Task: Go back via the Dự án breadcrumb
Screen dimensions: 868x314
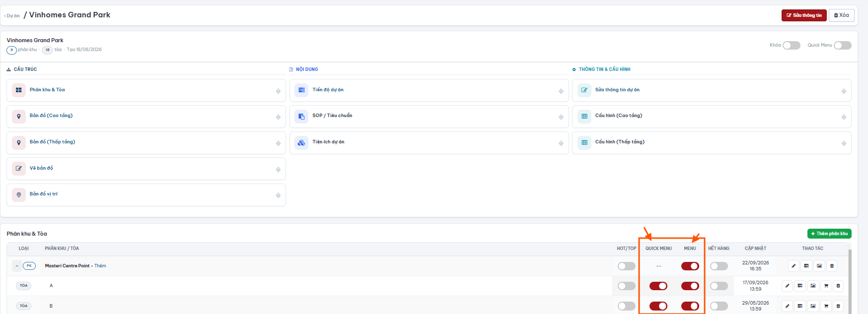Action: pos(12,16)
